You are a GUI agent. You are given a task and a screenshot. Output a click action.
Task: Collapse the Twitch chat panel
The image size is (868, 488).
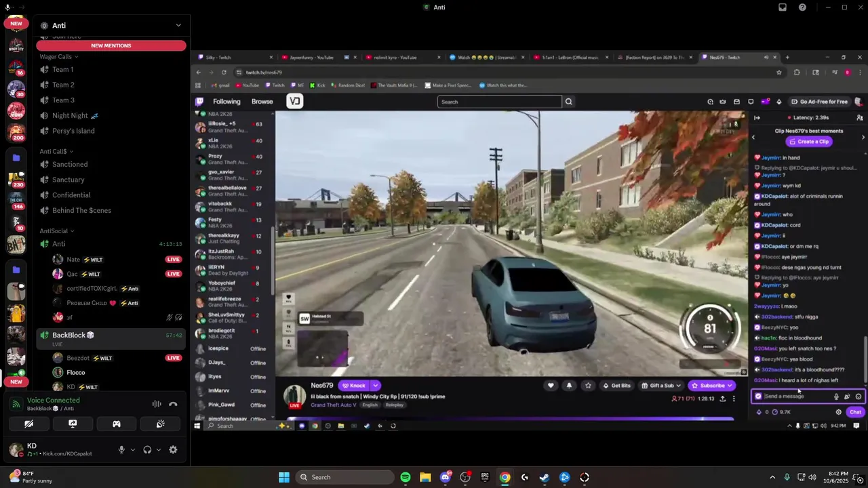point(757,118)
